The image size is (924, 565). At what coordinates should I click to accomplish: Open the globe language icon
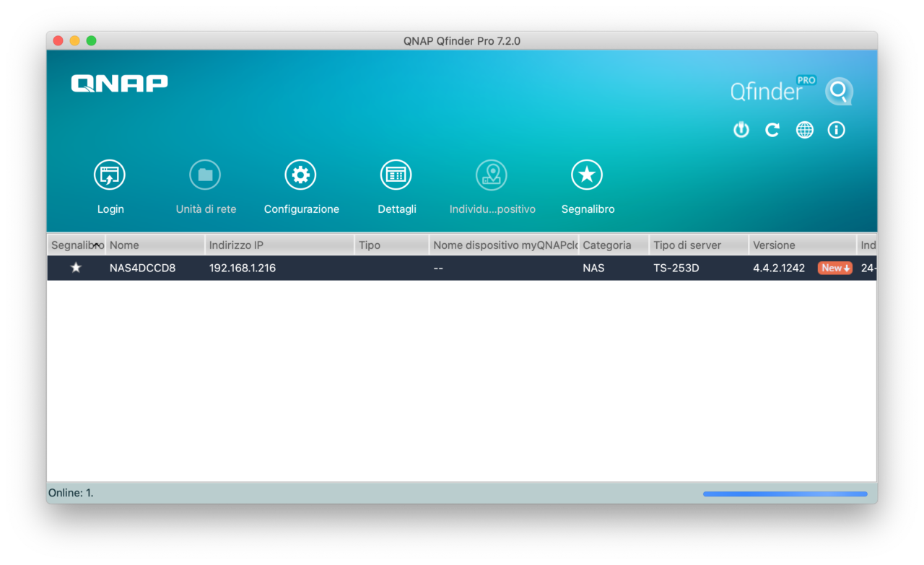coord(804,129)
